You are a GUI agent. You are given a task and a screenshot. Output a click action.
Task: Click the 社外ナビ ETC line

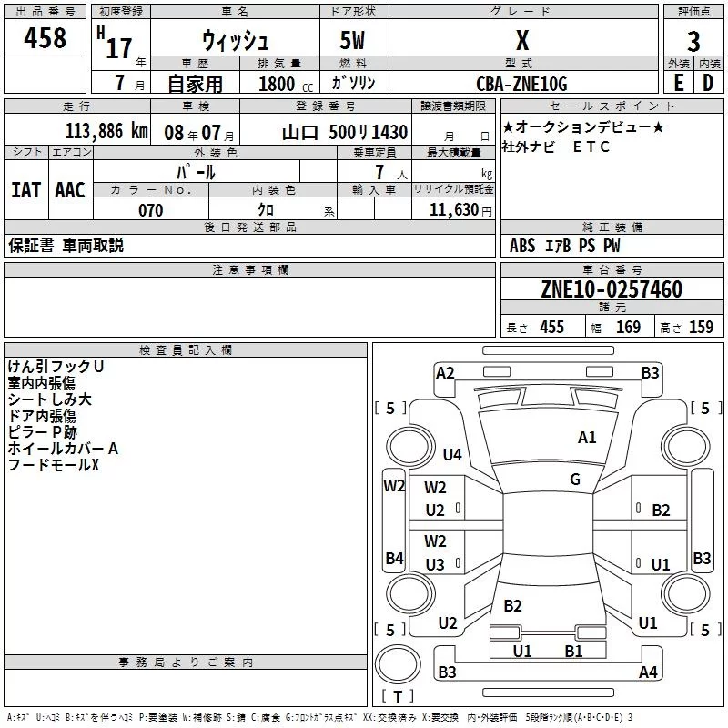point(555,147)
